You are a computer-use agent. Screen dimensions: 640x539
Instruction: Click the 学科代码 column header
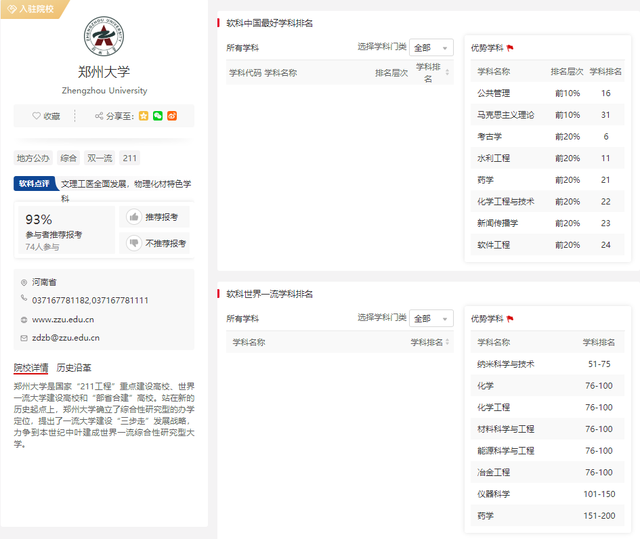pos(245,73)
